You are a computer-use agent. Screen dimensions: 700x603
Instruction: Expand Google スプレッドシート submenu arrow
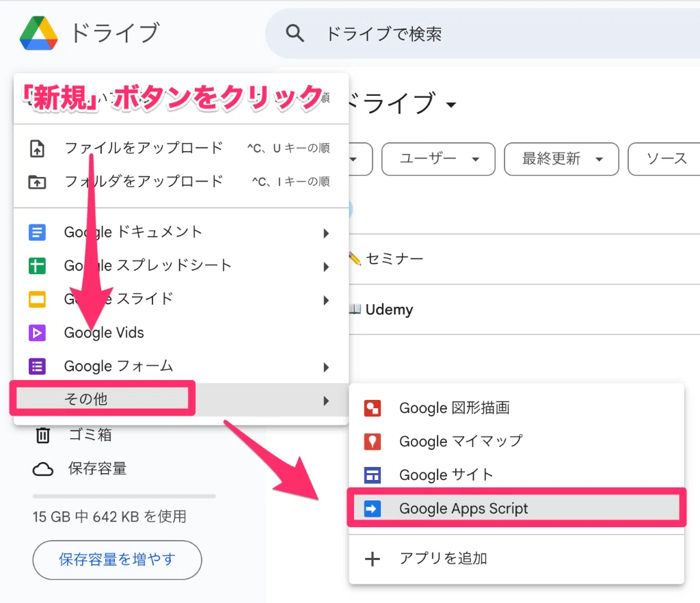click(x=326, y=267)
